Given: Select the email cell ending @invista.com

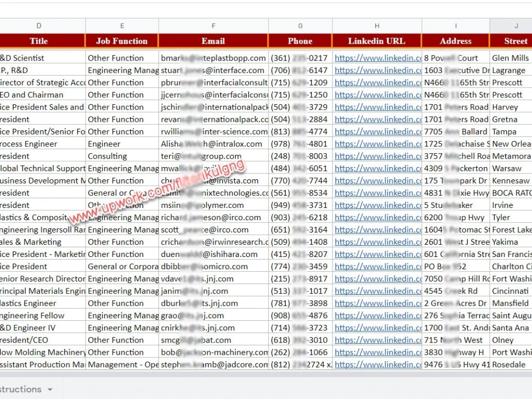Looking at the screenshot, I should click(x=213, y=181).
